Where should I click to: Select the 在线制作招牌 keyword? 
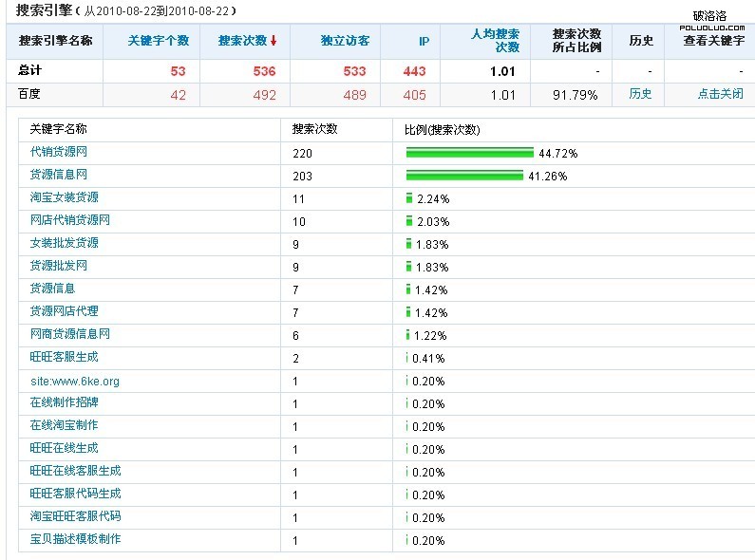pyautogui.click(x=64, y=402)
